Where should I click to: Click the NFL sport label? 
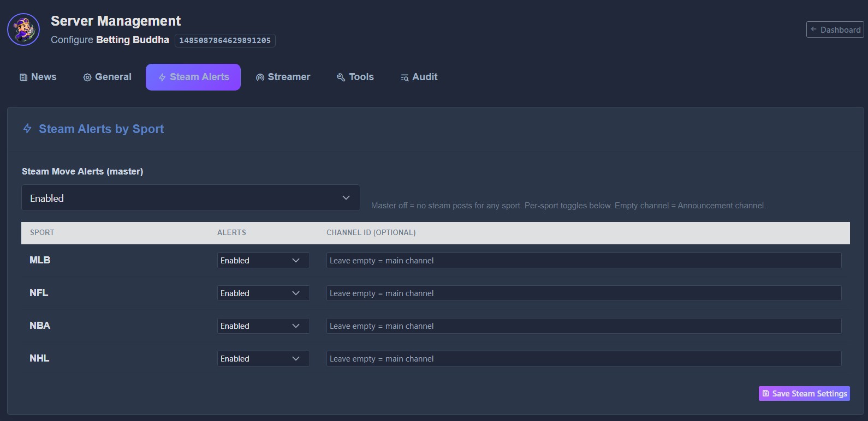[39, 293]
